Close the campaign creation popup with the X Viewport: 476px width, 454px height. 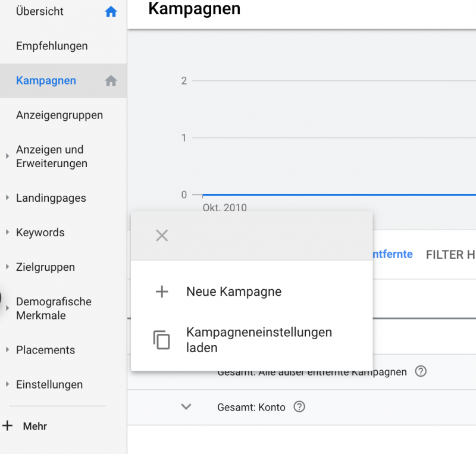click(x=161, y=235)
